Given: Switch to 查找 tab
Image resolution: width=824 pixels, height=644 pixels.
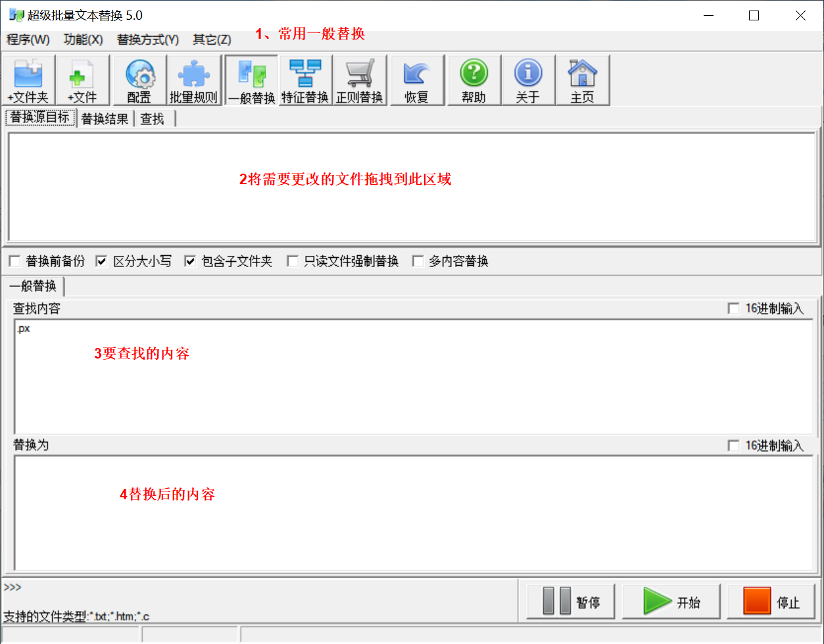Looking at the screenshot, I should [x=153, y=120].
